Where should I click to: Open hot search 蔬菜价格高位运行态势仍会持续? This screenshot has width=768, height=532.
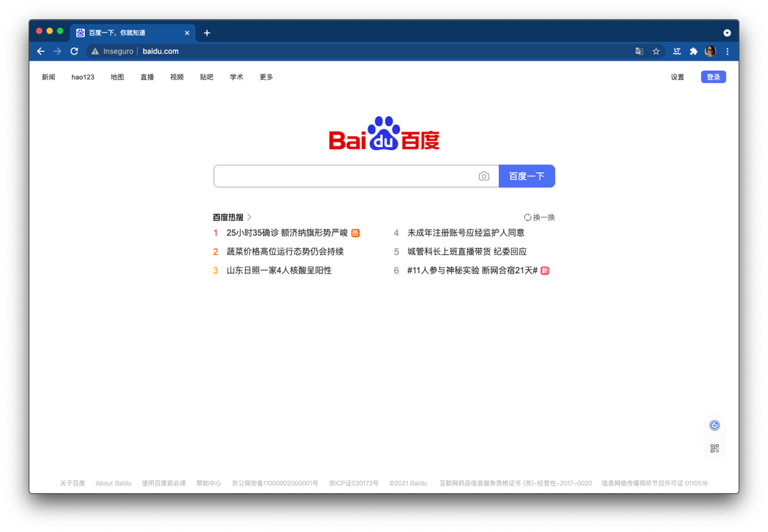pyautogui.click(x=285, y=252)
